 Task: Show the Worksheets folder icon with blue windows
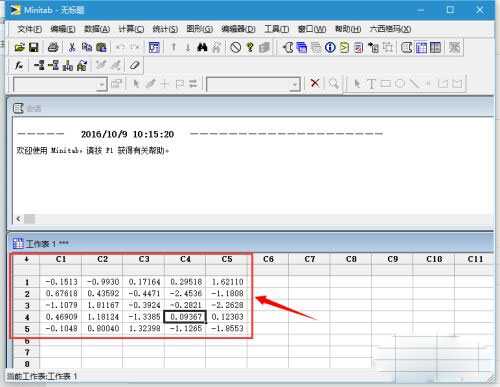coord(302,47)
